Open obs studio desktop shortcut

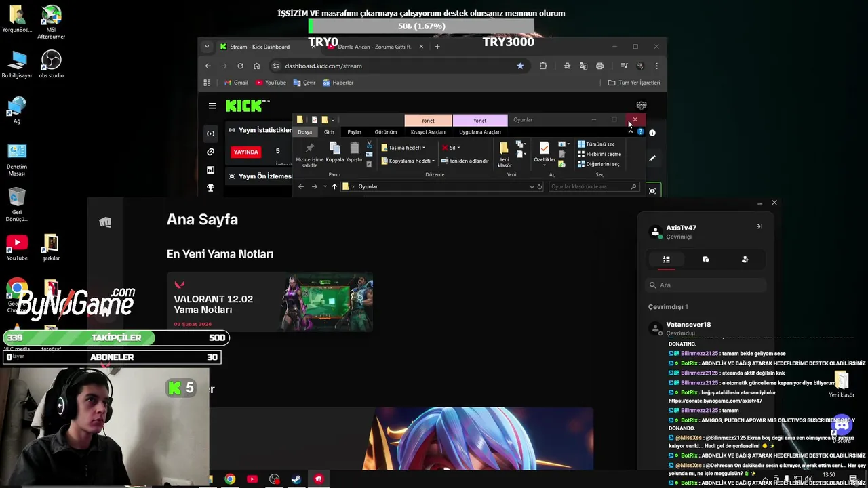pyautogui.click(x=51, y=65)
